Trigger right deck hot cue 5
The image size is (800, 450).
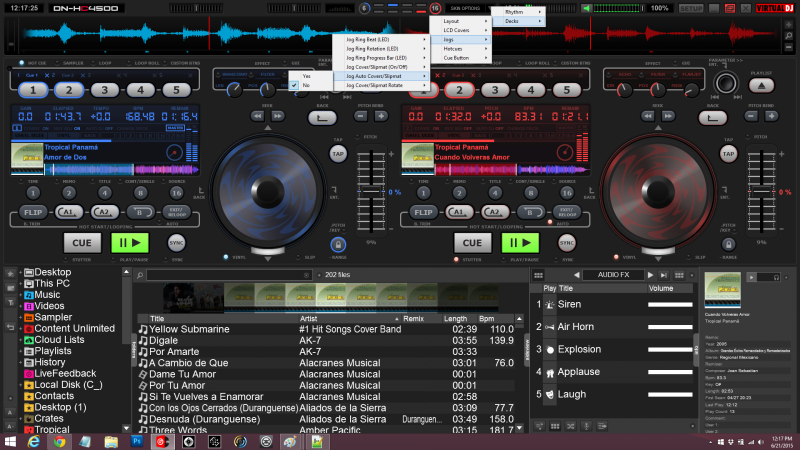tap(566, 90)
